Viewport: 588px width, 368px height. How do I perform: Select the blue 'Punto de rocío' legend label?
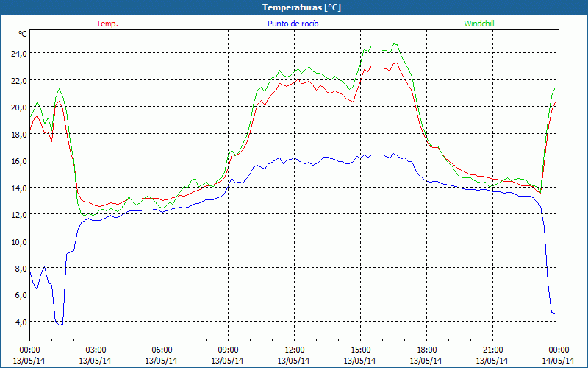pos(293,24)
